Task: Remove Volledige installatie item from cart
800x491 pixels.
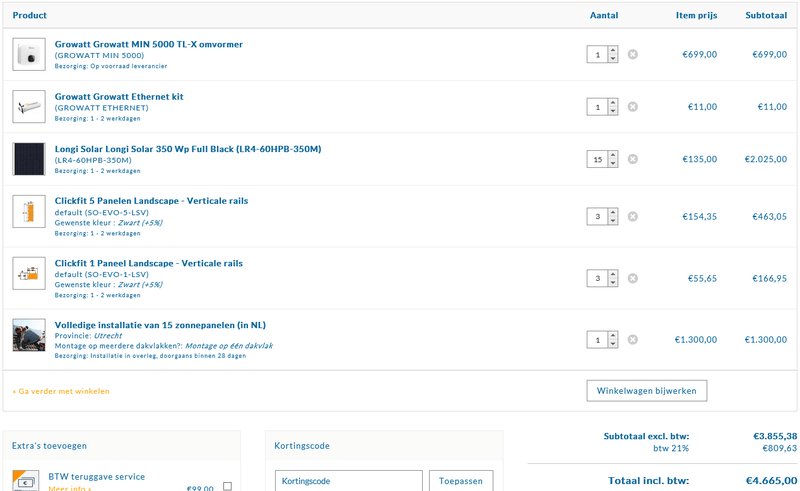Action: tap(633, 339)
